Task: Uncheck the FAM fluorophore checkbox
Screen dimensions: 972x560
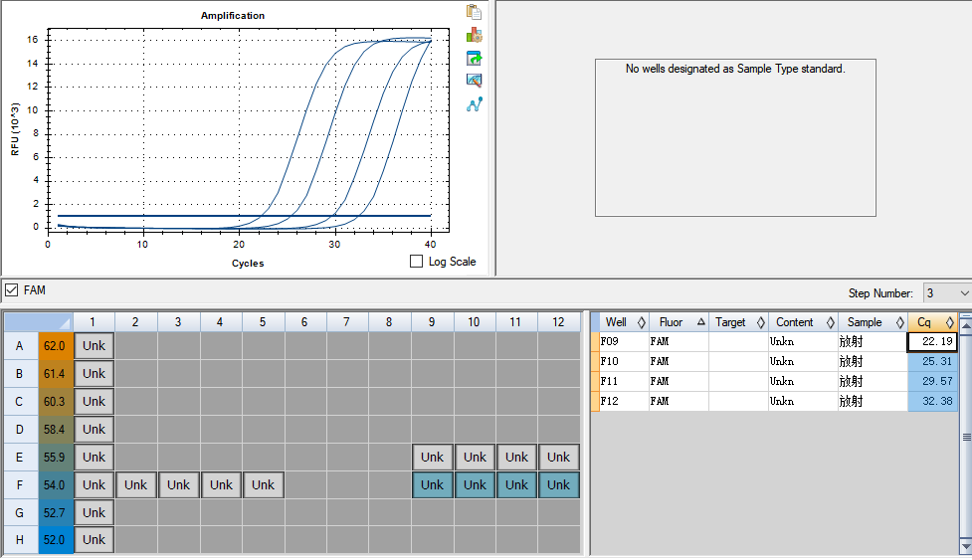Action: tap(11, 289)
